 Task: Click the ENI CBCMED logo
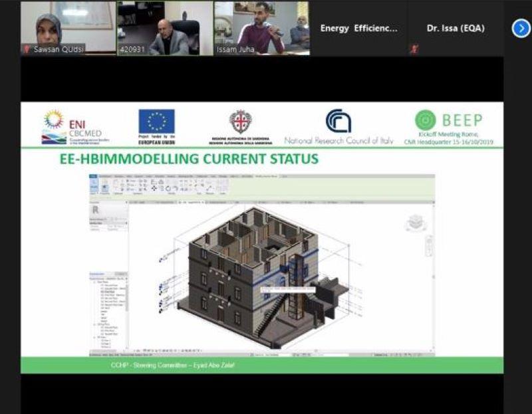(74, 127)
